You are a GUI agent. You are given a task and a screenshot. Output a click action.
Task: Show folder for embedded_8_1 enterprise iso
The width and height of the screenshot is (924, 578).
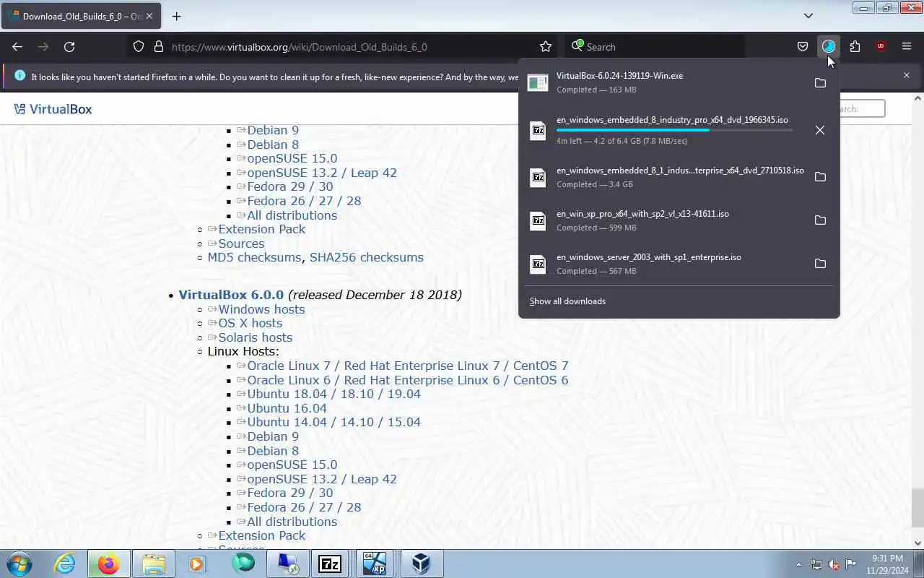(820, 177)
